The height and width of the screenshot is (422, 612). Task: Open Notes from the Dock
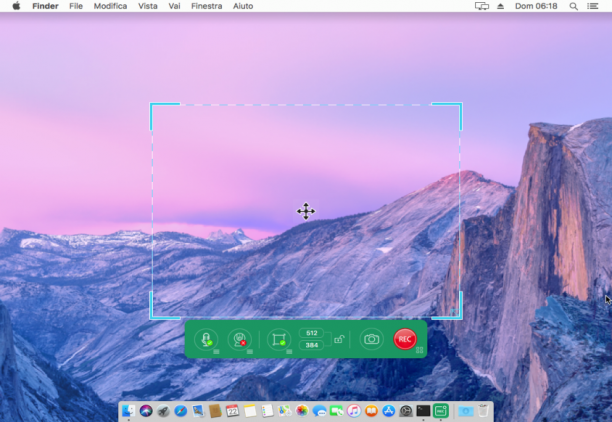[x=250, y=411]
